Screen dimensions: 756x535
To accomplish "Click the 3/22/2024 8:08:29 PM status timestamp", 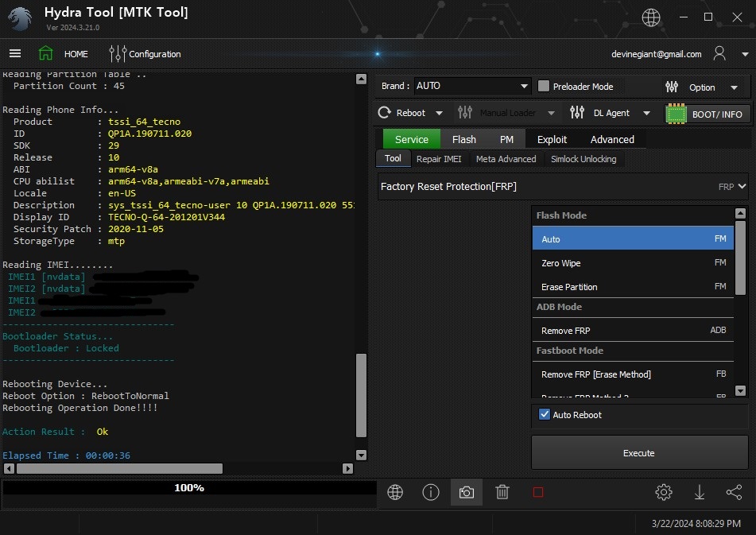I will pyautogui.click(x=696, y=523).
